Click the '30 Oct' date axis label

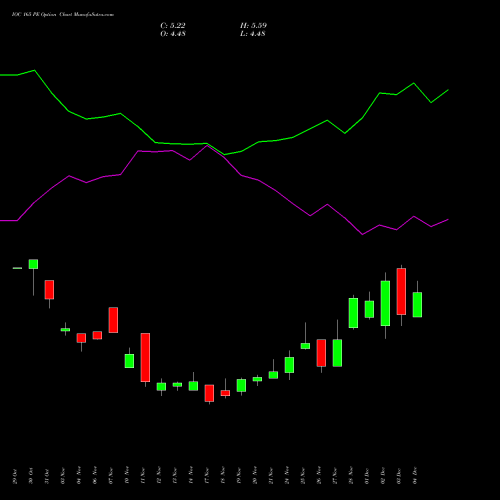point(31,476)
